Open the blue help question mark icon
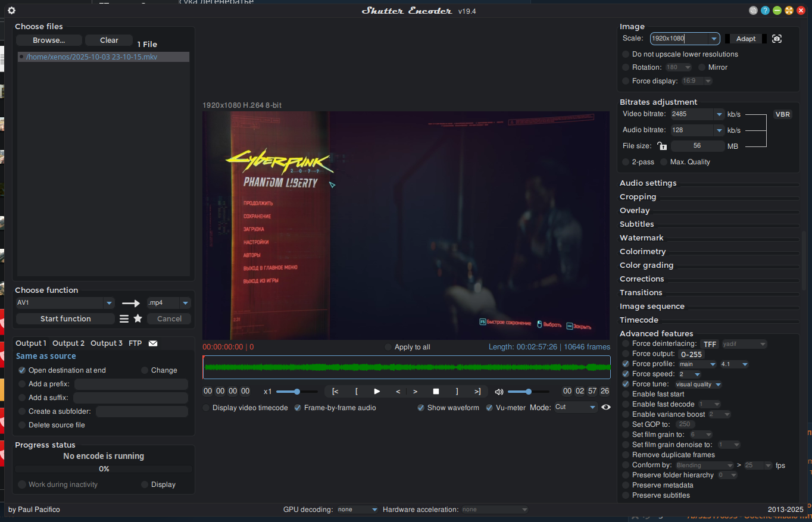The height and width of the screenshot is (522, 812). coord(765,10)
